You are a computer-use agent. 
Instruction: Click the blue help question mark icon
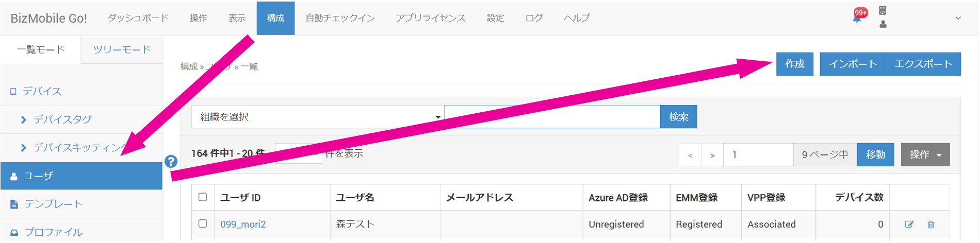171,161
